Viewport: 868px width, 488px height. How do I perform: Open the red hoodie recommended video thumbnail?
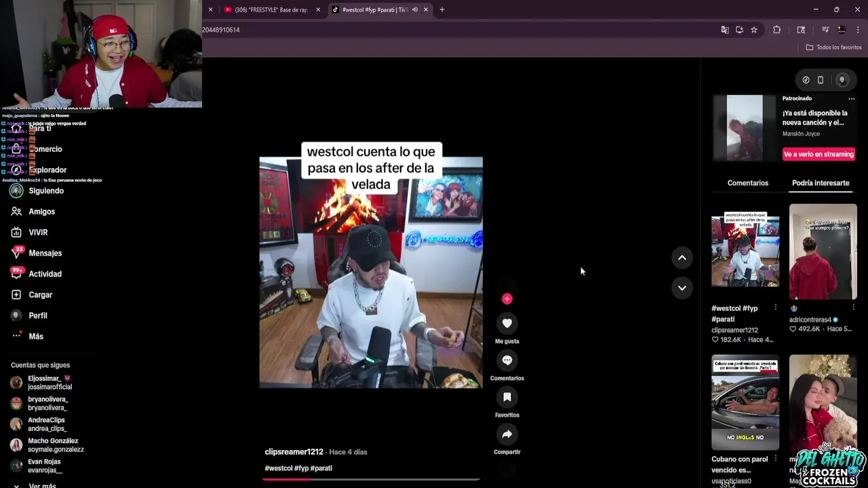[823, 251]
